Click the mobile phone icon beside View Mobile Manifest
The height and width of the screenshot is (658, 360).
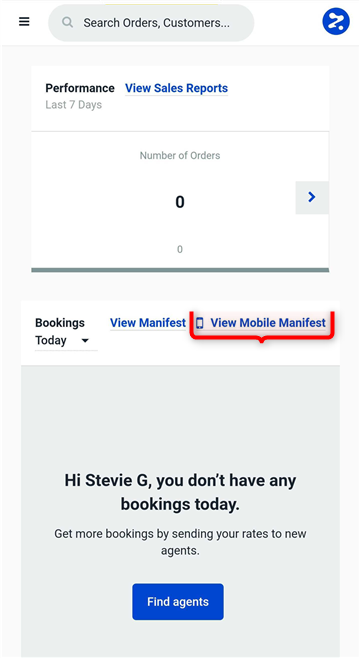pos(200,323)
